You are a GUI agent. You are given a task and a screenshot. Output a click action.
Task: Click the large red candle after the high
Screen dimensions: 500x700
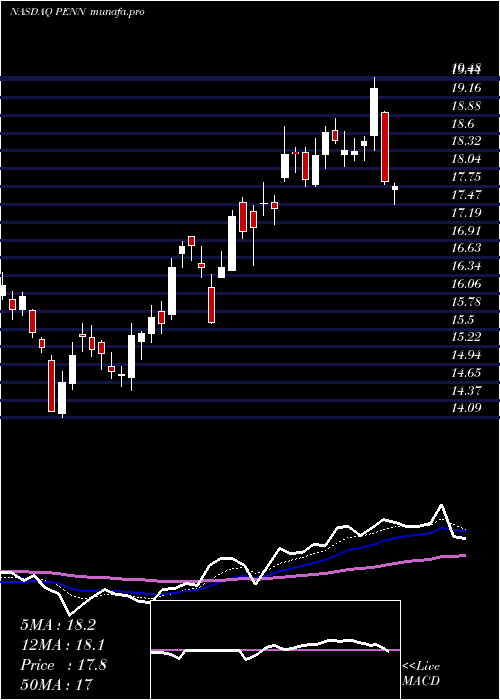coord(385,147)
